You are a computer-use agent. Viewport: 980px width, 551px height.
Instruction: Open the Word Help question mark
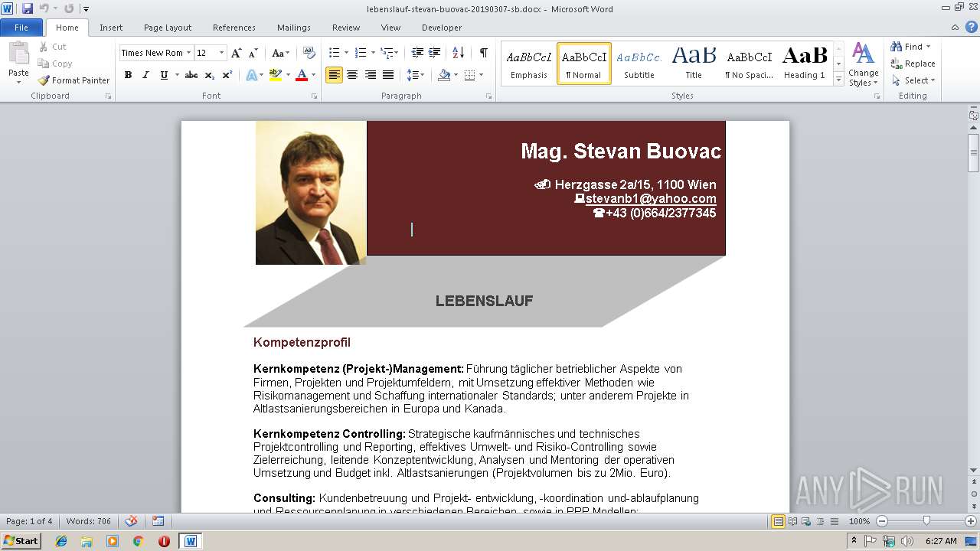971,28
